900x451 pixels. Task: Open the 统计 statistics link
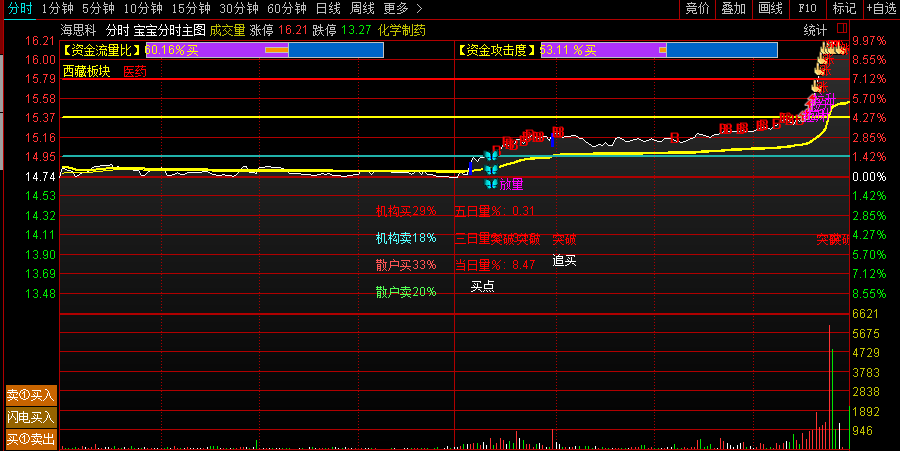(815, 30)
